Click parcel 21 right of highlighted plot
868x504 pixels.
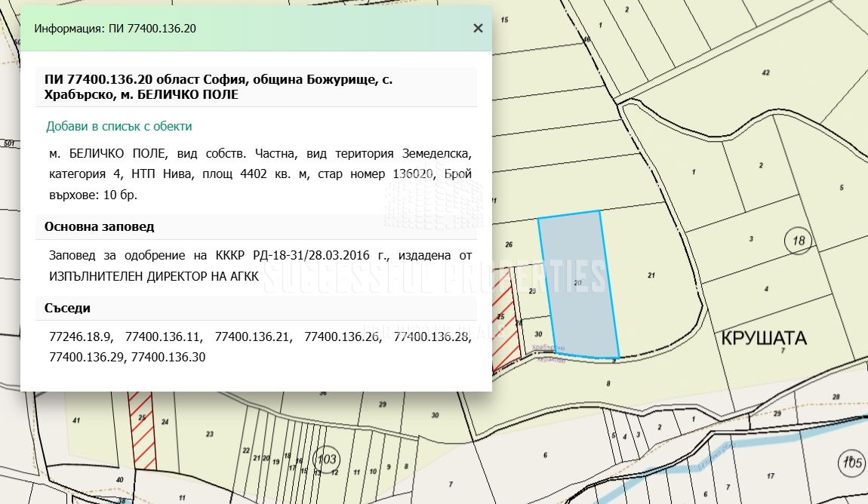pos(651,275)
